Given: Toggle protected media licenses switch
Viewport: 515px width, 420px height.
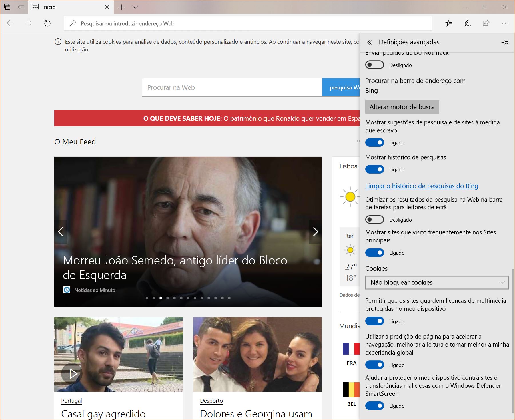Looking at the screenshot, I should (x=375, y=321).
